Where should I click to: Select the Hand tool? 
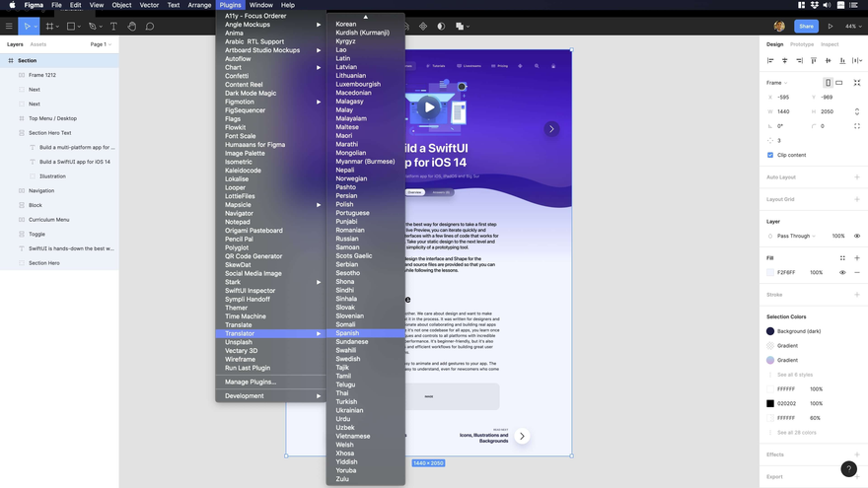click(132, 26)
